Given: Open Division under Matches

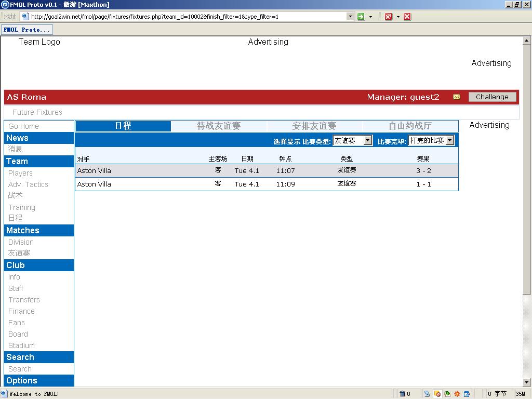Looking at the screenshot, I should (x=21, y=242).
